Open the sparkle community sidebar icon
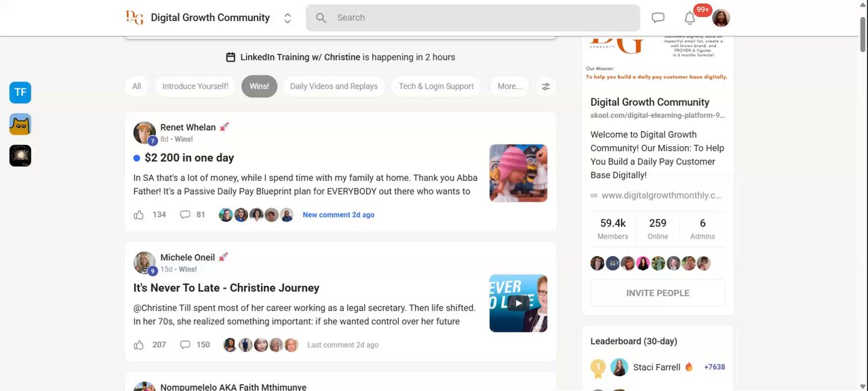 tap(20, 156)
